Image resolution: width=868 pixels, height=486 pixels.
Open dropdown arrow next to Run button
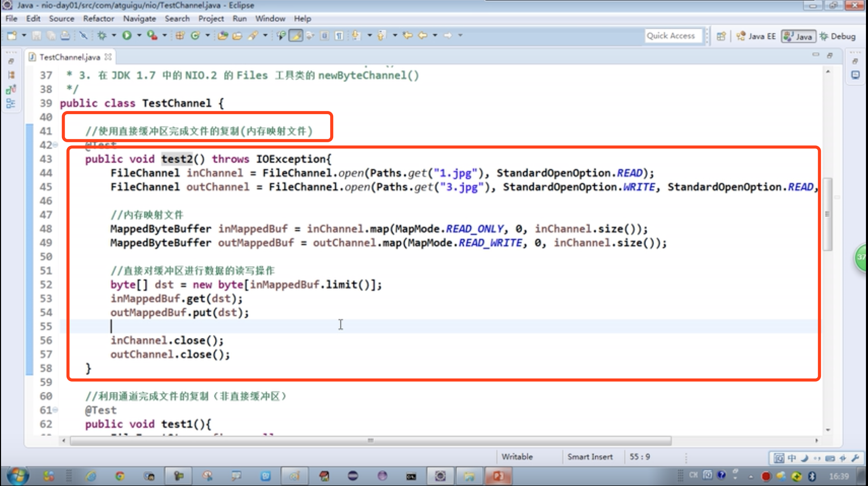coord(139,35)
